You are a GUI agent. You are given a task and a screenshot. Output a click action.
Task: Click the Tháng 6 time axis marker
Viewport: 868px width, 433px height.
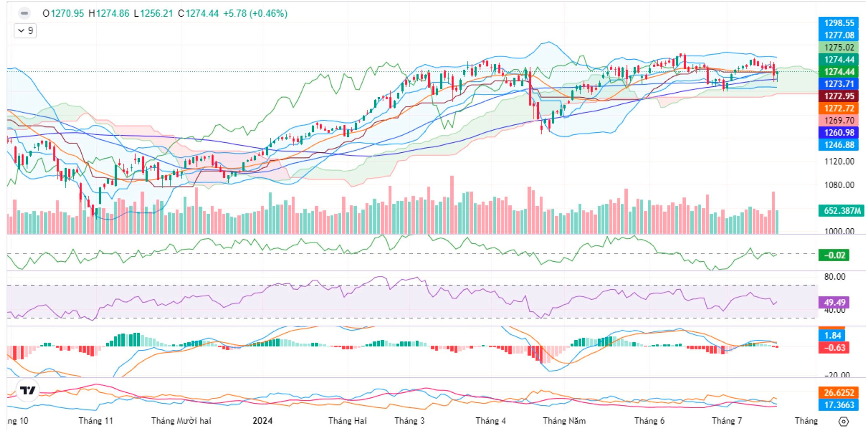[x=649, y=421]
